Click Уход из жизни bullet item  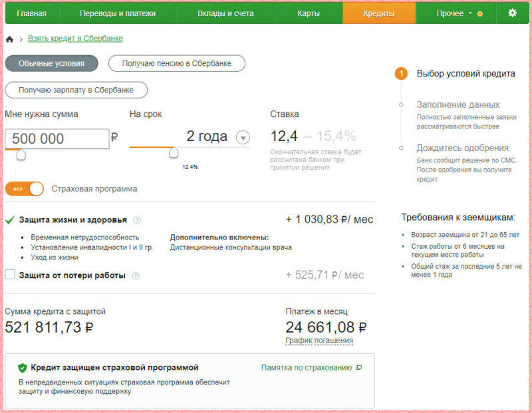pyautogui.click(x=55, y=257)
